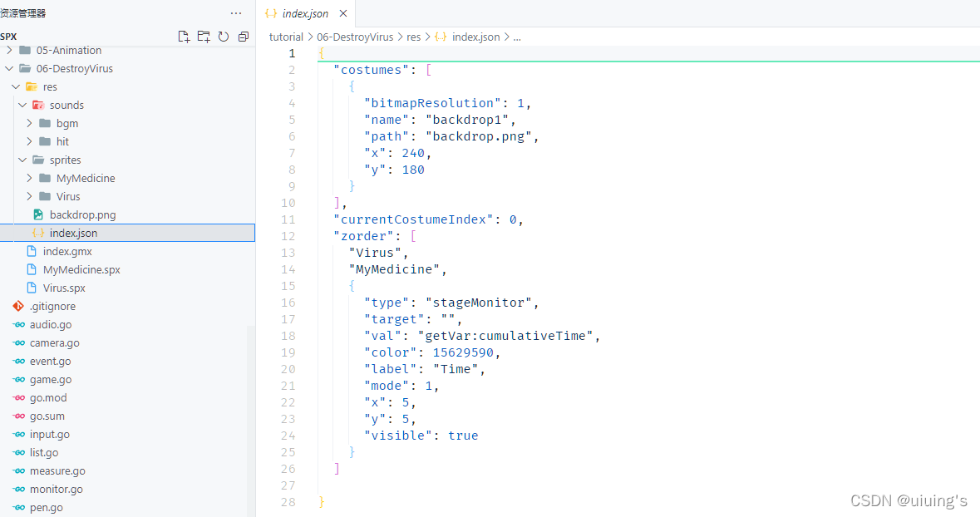Image resolution: width=980 pixels, height=517 pixels.
Task: Click the true value on line 24
Action: pyautogui.click(x=462, y=436)
